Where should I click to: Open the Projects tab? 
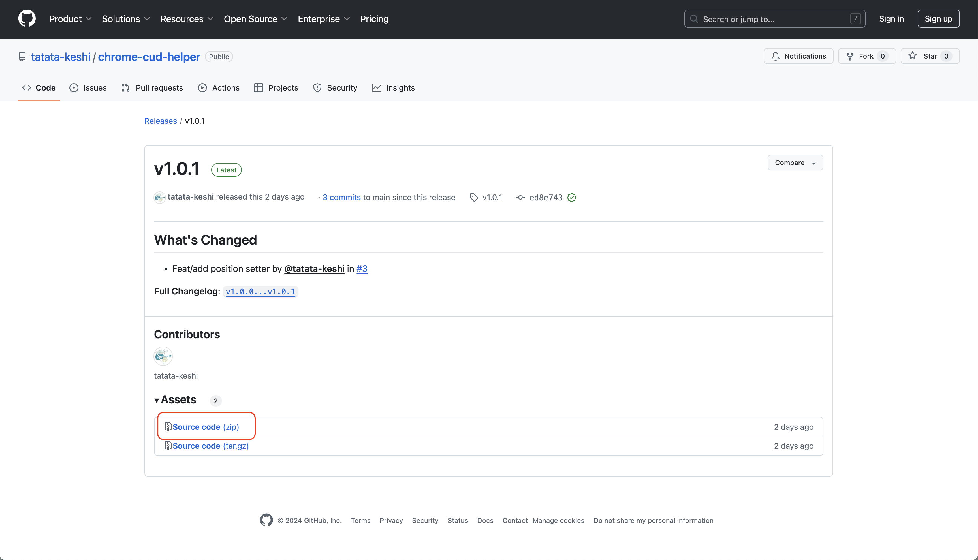click(x=276, y=88)
